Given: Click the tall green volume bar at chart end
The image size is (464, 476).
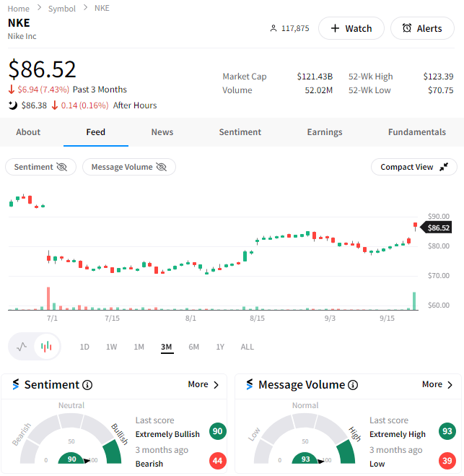Looking at the screenshot, I should pyautogui.click(x=414, y=300).
